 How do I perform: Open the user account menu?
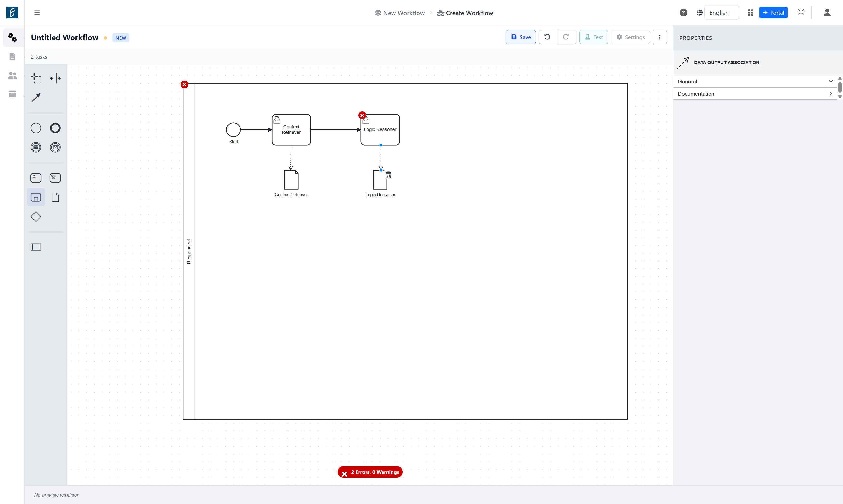tap(827, 13)
